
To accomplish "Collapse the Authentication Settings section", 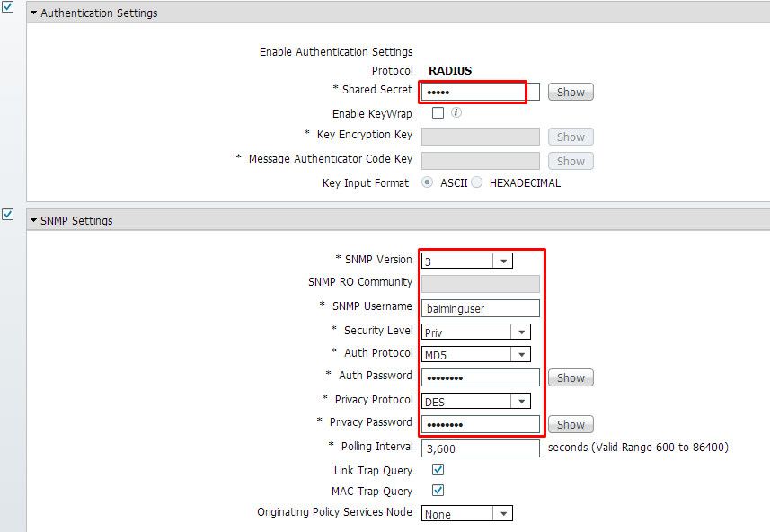I will tap(33, 13).
